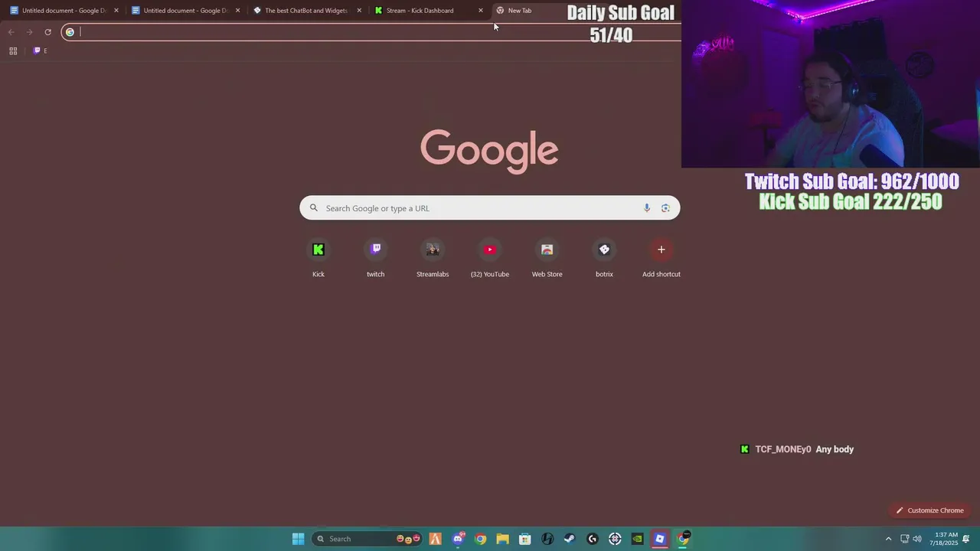
Task: Open the NVIDIA app from the taskbar
Action: [x=637, y=539]
